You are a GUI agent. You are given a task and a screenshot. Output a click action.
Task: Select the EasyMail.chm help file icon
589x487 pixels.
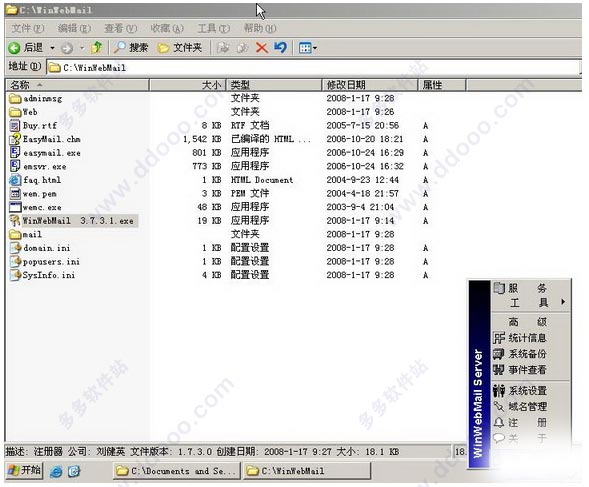[15, 139]
